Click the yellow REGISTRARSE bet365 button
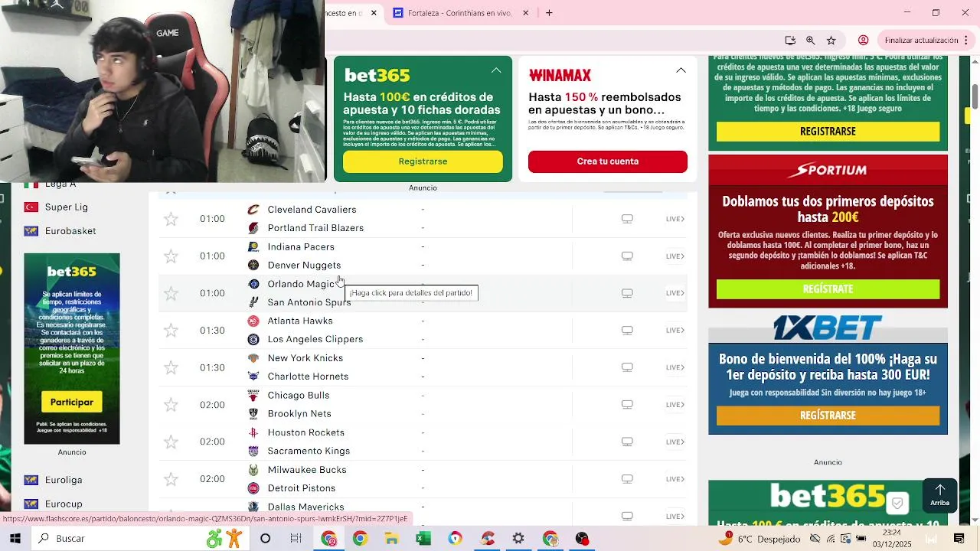This screenshot has height=551, width=980. pyautogui.click(x=828, y=132)
